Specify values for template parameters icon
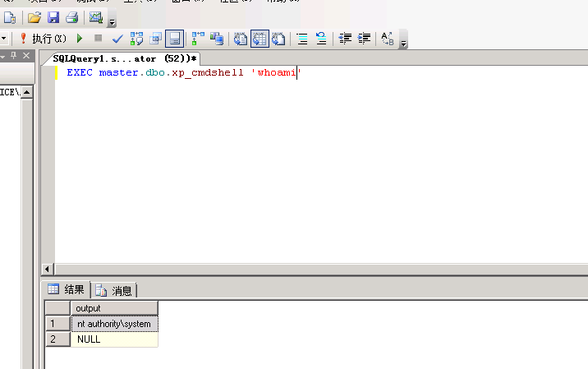 pyautogui.click(x=388, y=39)
